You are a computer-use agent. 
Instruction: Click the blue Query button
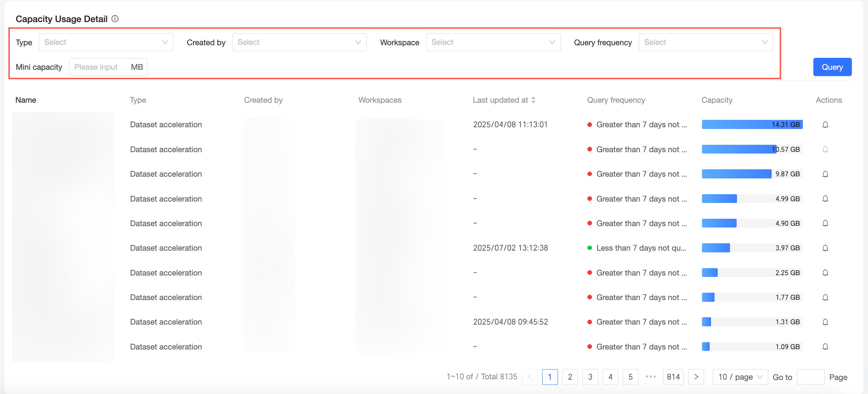coord(832,67)
